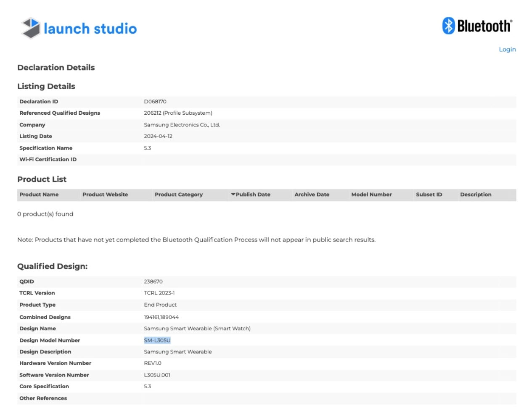Screen dimensions: 532x408
Task: Select Samsung Electronics Co., Ltd. text
Action: point(182,125)
